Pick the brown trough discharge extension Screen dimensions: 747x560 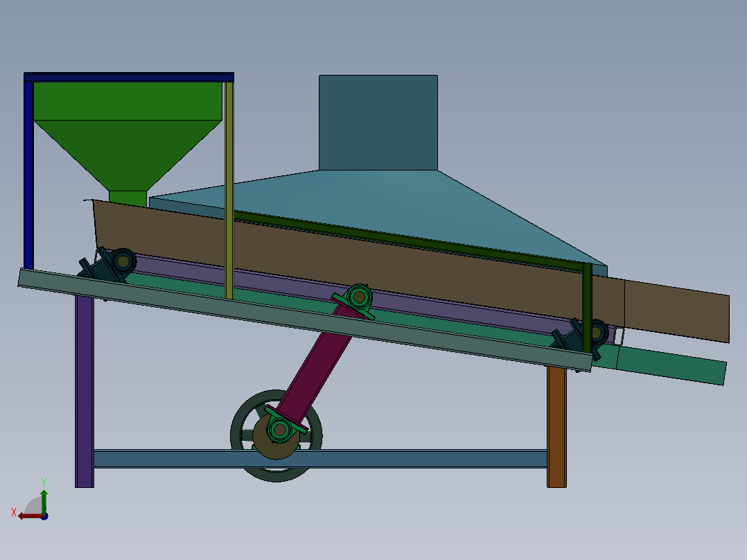point(676,310)
